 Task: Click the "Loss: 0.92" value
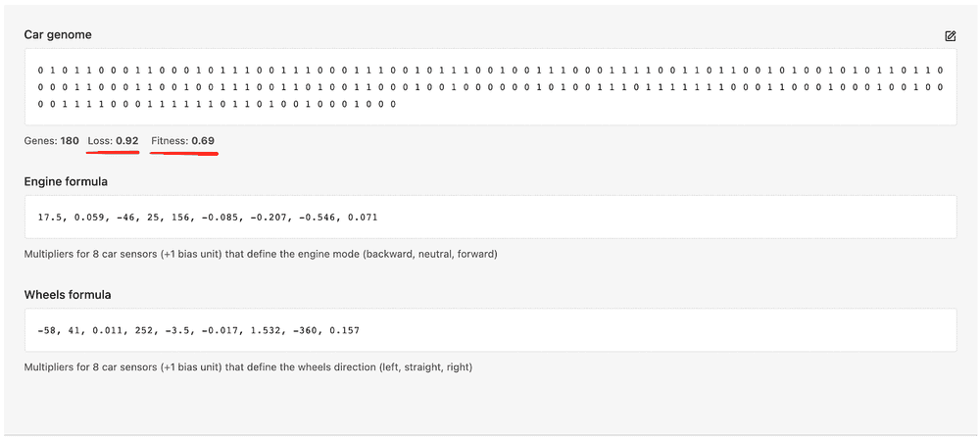click(113, 141)
